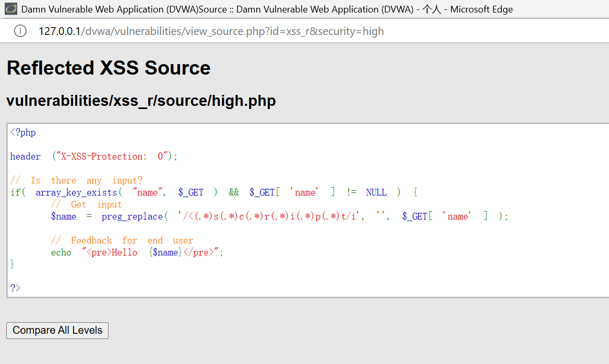This screenshot has height=364, width=609.
Task: Click the '// Feedback for end user' comment
Action: (x=122, y=240)
